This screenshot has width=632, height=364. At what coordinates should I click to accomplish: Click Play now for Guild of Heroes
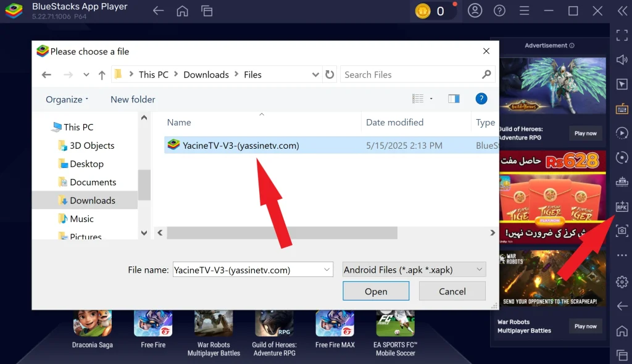point(585,133)
